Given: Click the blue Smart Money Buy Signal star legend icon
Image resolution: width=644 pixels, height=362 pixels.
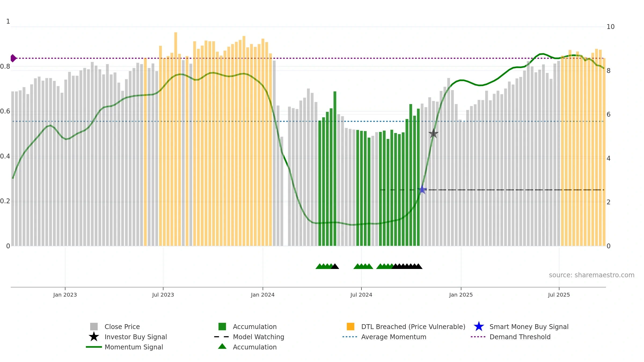Looking at the screenshot, I should coord(479,326).
